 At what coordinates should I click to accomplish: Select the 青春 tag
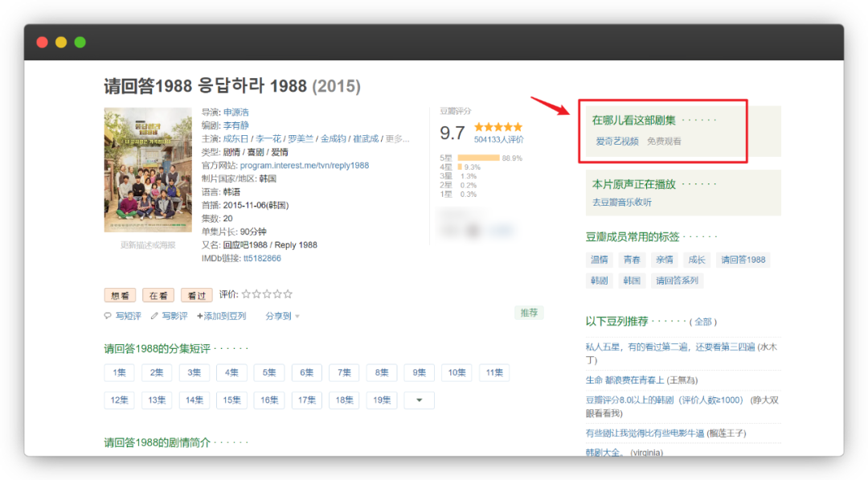(632, 260)
